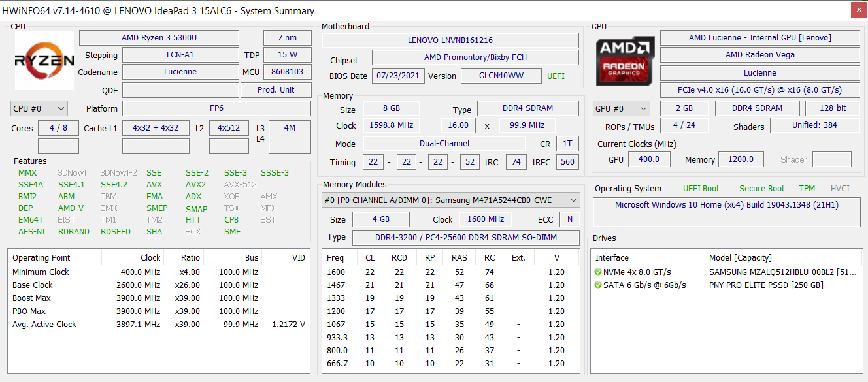Click the PCIe v4.0 x16 link field
868x382 pixels.
[x=760, y=90]
